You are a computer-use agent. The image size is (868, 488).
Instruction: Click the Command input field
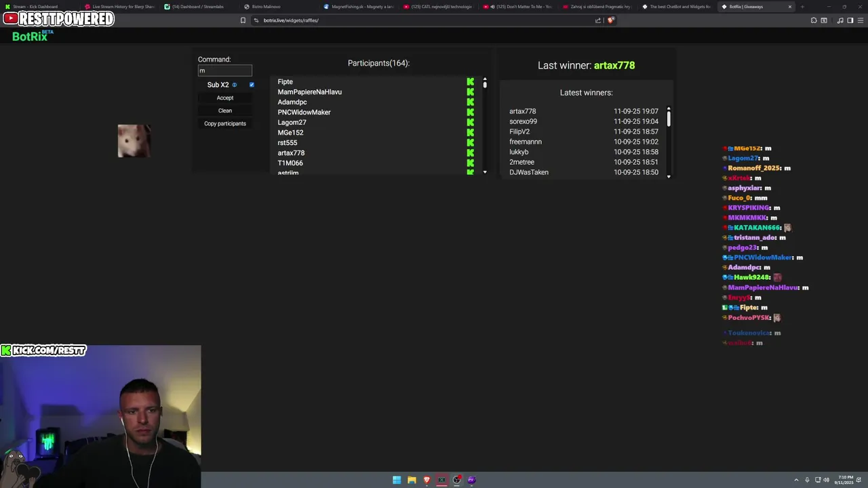225,70
